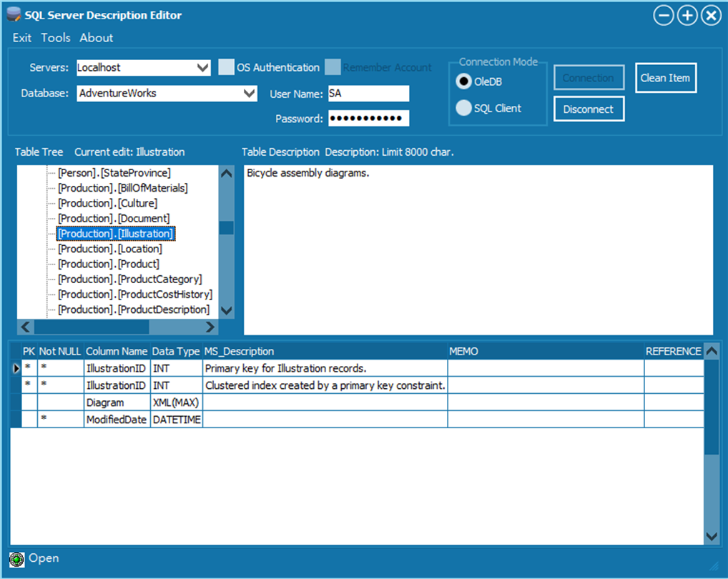
Task: Open the Servers dropdown list
Action: coord(202,68)
